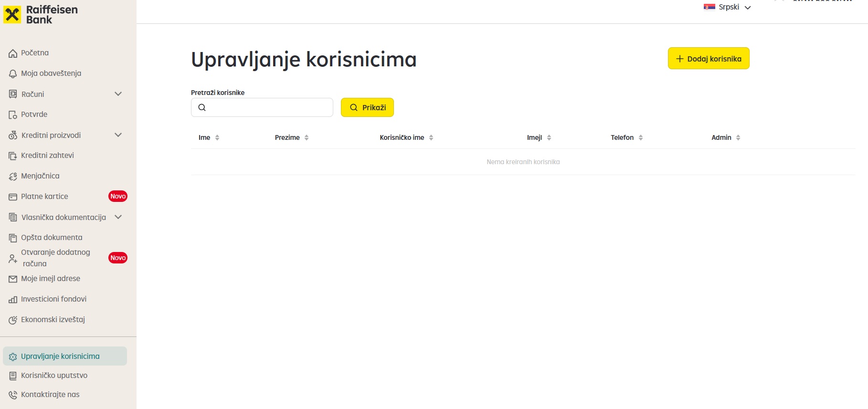868x409 pixels.
Task: Go to Potvrde in sidebar
Action: [x=34, y=115]
